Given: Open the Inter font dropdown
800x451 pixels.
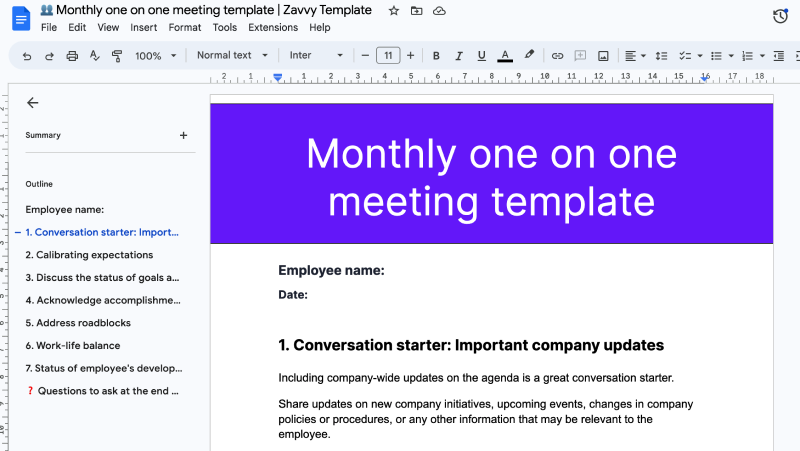Looking at the screenshot, I should 316,55.
